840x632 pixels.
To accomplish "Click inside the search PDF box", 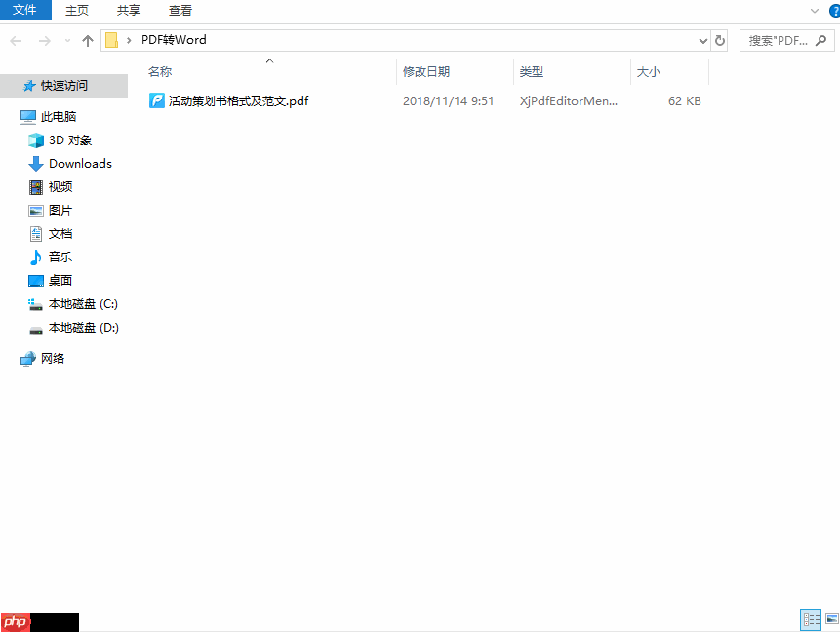I will (776, 40).
